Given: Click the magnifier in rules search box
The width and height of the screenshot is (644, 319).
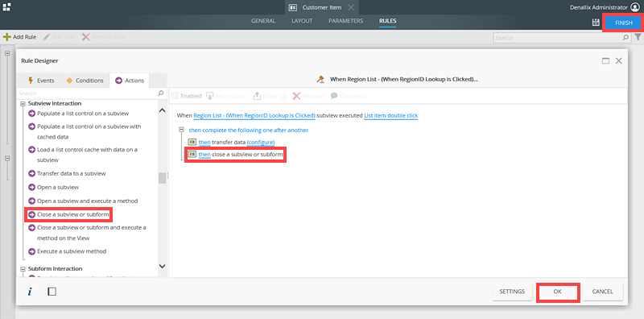Looking at the screenshot, I should pyautogui.click(x=625, y=37).
